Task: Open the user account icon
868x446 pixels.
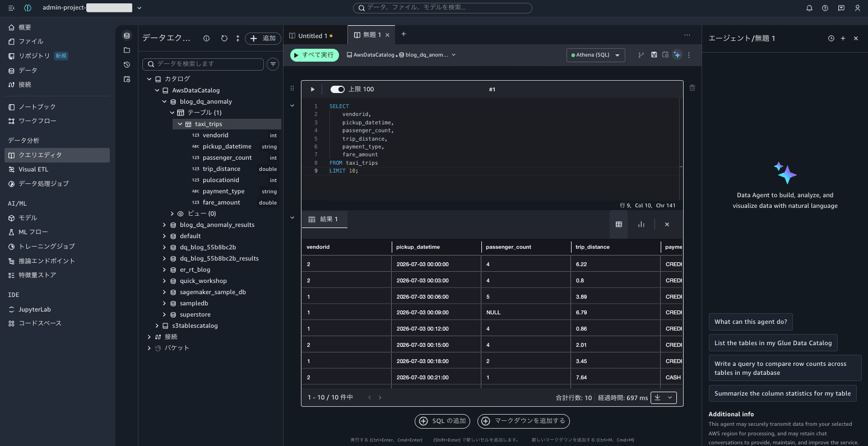Action: point(857,8)
